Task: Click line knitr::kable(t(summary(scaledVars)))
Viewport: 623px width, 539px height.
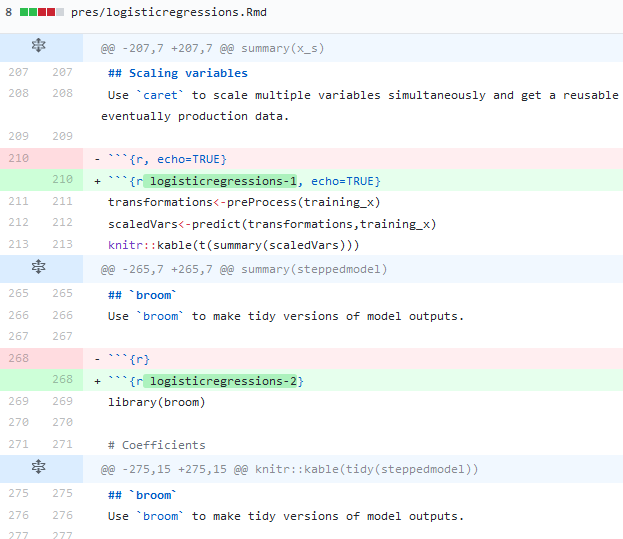Action: pos(234,245)
